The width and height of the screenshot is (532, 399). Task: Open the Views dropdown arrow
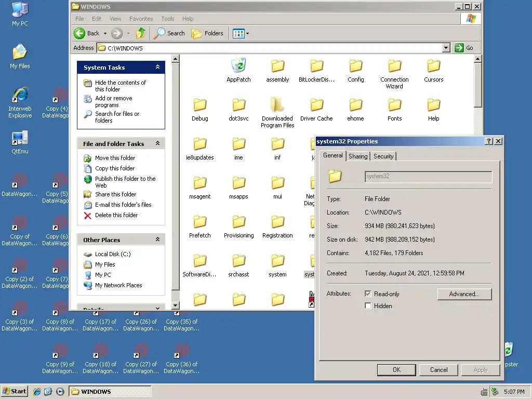(x=247, y=33)
